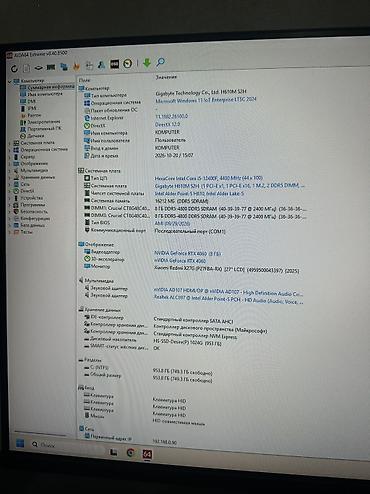This screenshot has width=370, height=494.
Task: Click the HS-SSD-Desire(P) 1024G value
Action: pyautogui.click(x=187, y=342)
